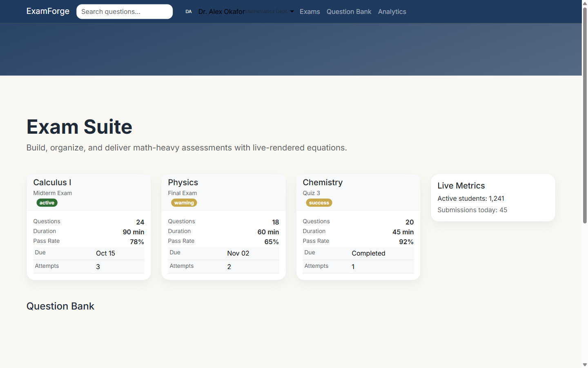Click '90 min' duration in Calculus I

point(134,232)
